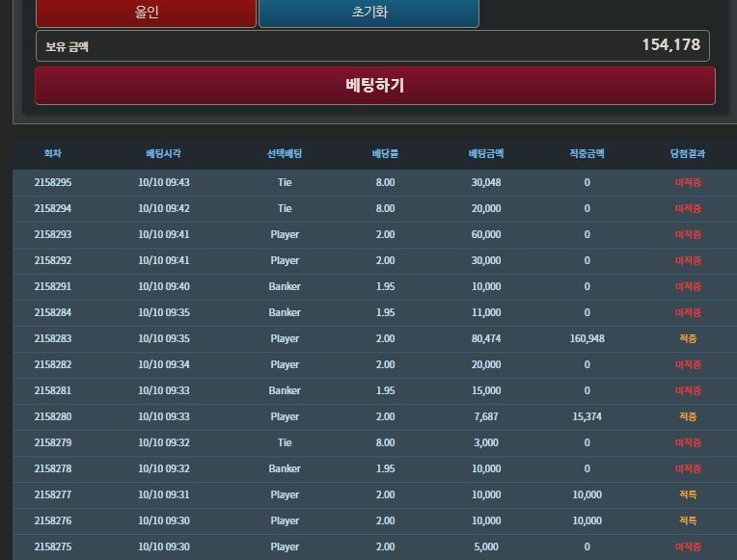The height and width of the screenshot is (560, 737).
Task: Click the 미적중 result in row 2158294
Action: (688, 208)
